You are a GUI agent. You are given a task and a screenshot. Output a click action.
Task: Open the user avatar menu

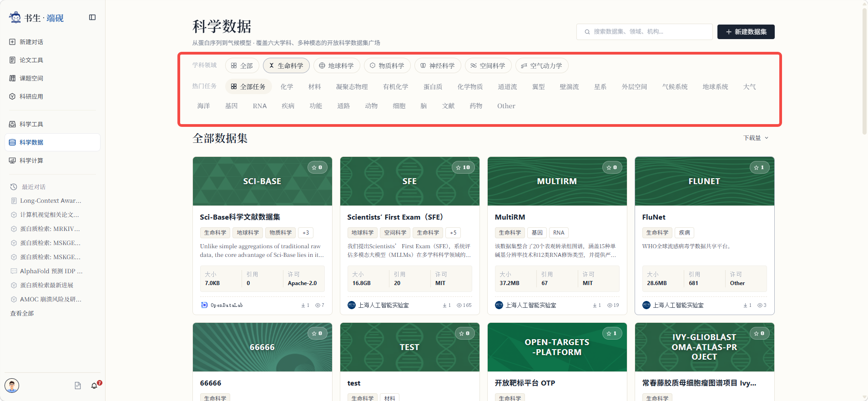coord(12,386)
